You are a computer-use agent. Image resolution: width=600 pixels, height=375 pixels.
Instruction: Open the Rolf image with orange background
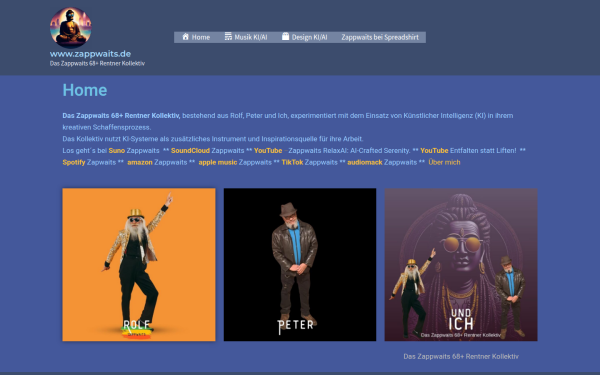click(139, 264)
